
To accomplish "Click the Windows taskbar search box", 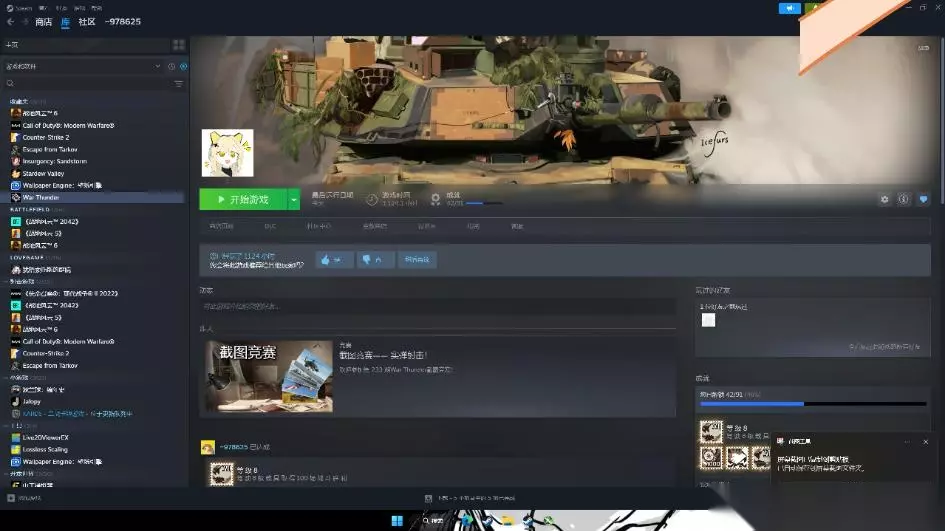I will pyautogui.click(x=433, y=521).
